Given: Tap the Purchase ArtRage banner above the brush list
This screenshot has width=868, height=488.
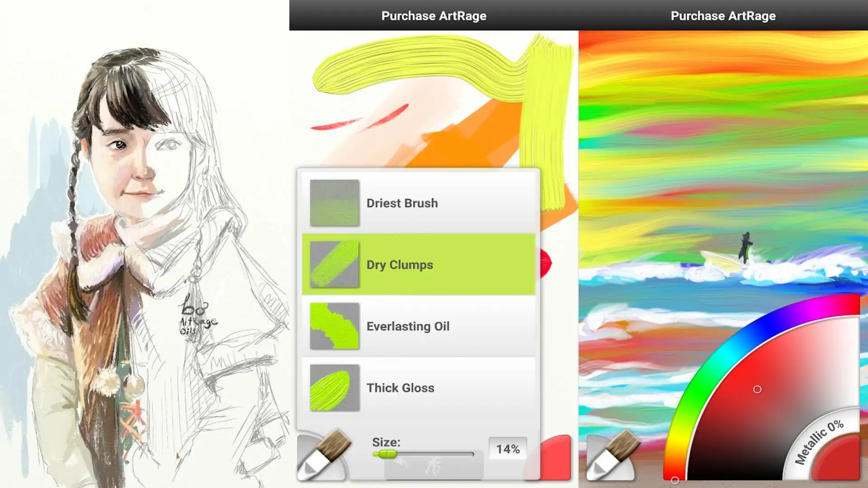Looking at the screenshot, I should [x=434, y=16].
